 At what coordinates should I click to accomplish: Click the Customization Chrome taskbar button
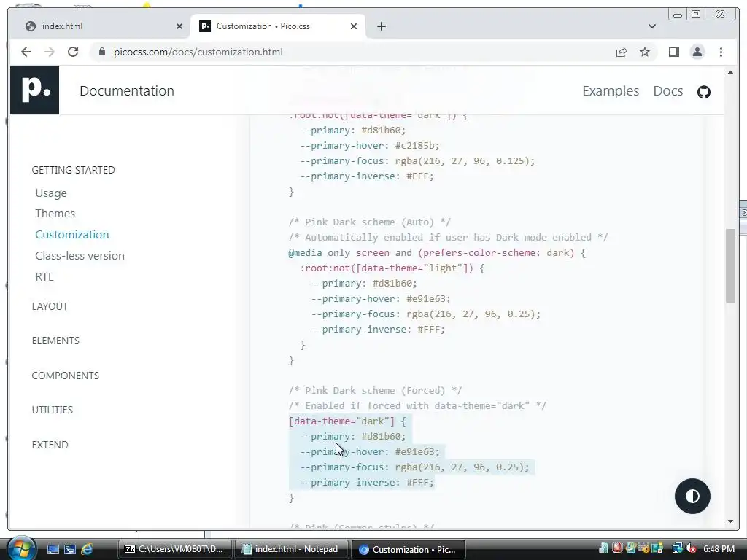tap(409, 549)
